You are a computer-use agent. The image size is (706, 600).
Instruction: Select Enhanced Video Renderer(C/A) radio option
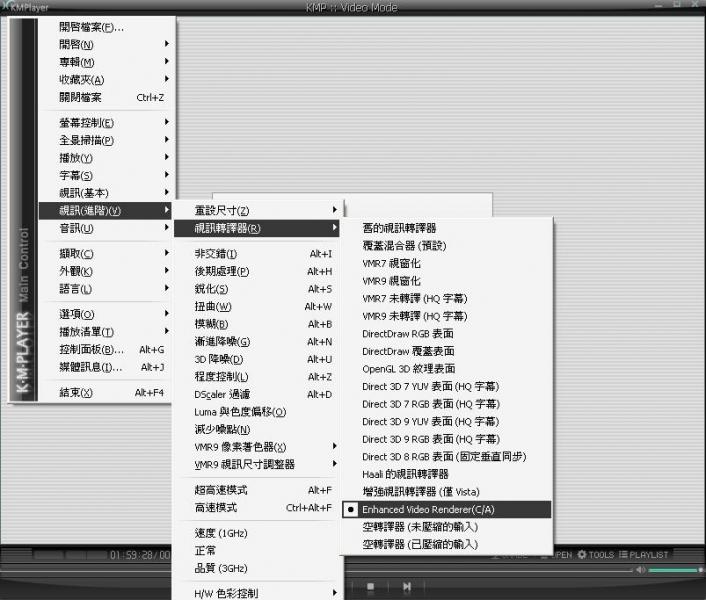pyautogui.click(x=446, y=510)
